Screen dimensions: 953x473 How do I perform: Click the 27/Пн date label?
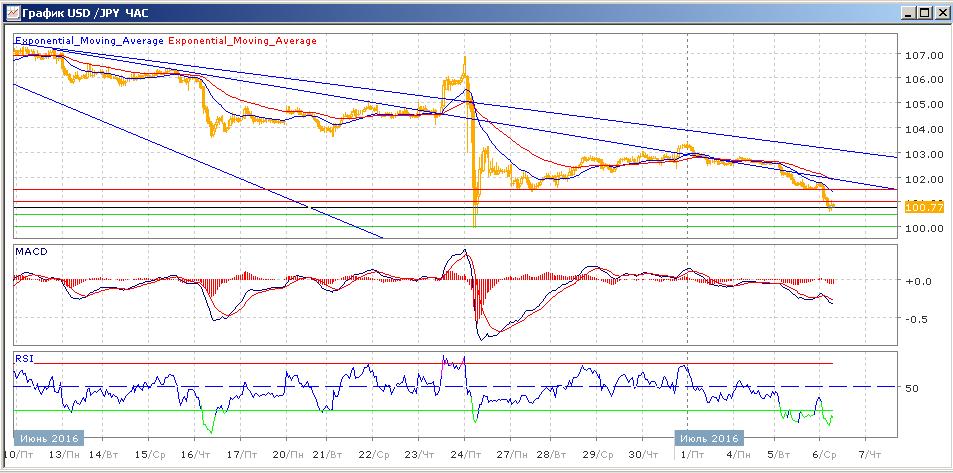click(512, 455)
